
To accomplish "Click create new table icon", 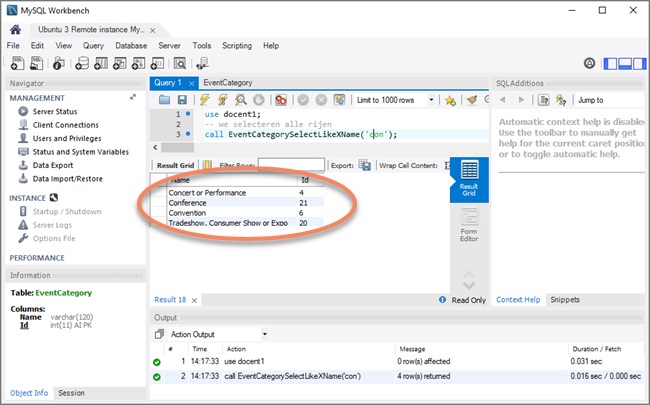I will 101,63.
